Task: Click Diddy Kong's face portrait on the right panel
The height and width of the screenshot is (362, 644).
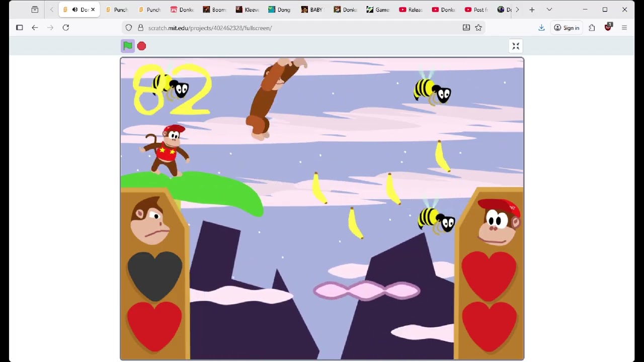Action: pyautogui.click(x=498, y=222)
